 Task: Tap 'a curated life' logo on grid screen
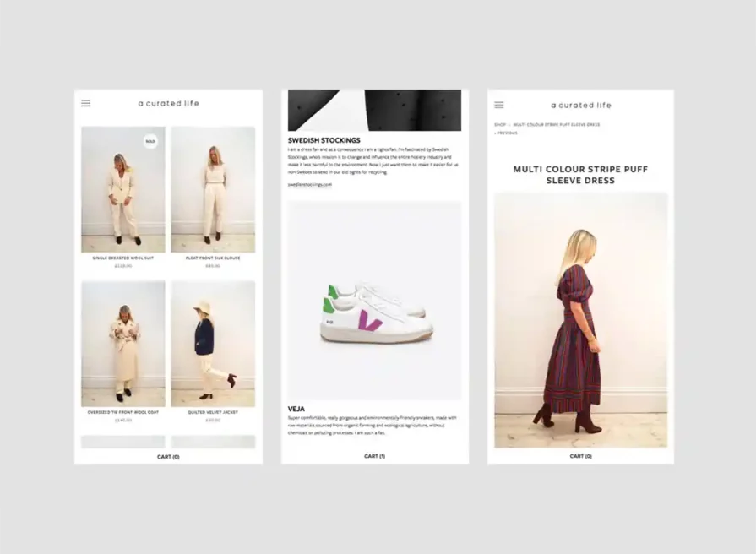(168, 103)
